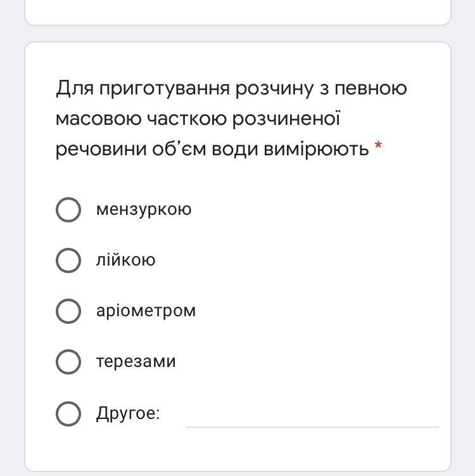
Task: Mark the терезами radio button
Action: click(68, 362)
